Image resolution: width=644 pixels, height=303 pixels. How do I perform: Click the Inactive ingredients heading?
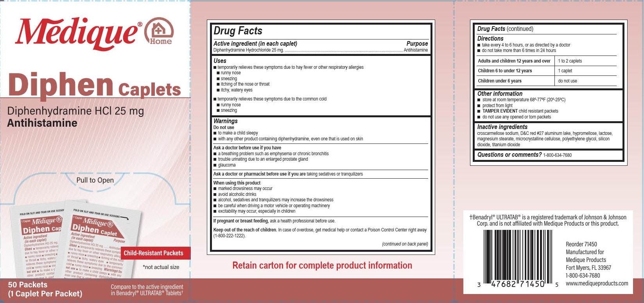click(x=502, y=127)
